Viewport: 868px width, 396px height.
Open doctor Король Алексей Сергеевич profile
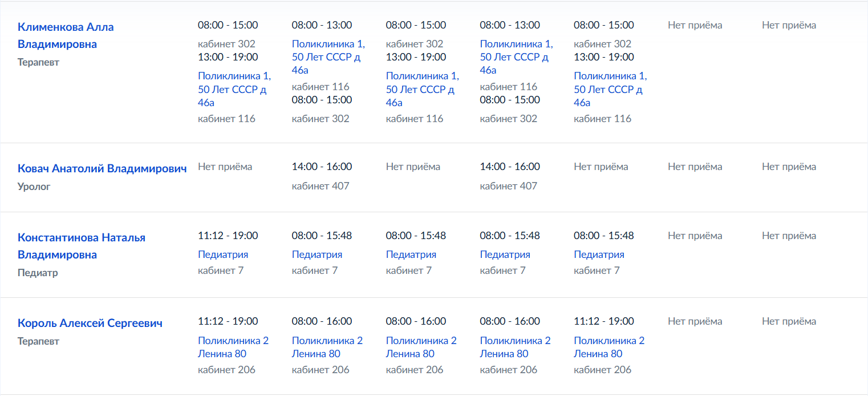[x=90, y=323]
